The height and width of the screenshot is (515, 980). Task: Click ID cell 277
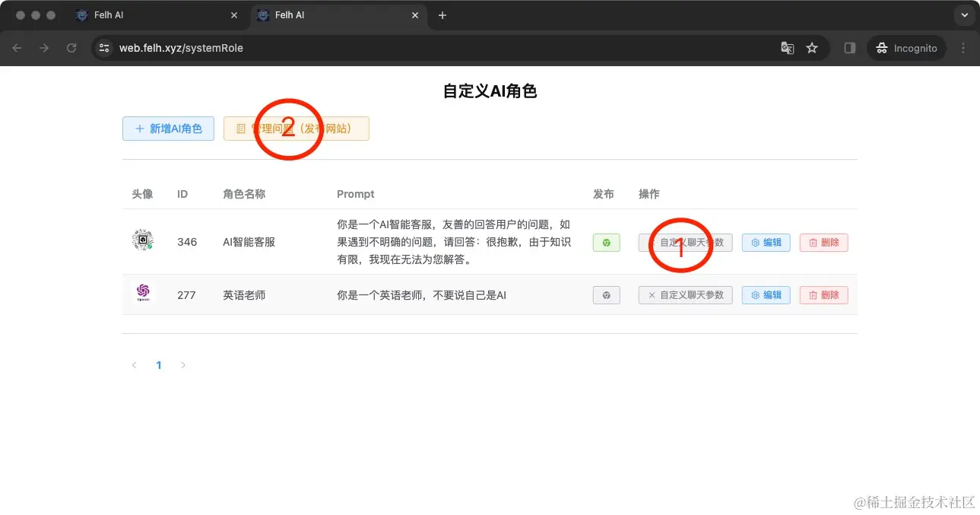pyautogui.click(x=186, y=295)
